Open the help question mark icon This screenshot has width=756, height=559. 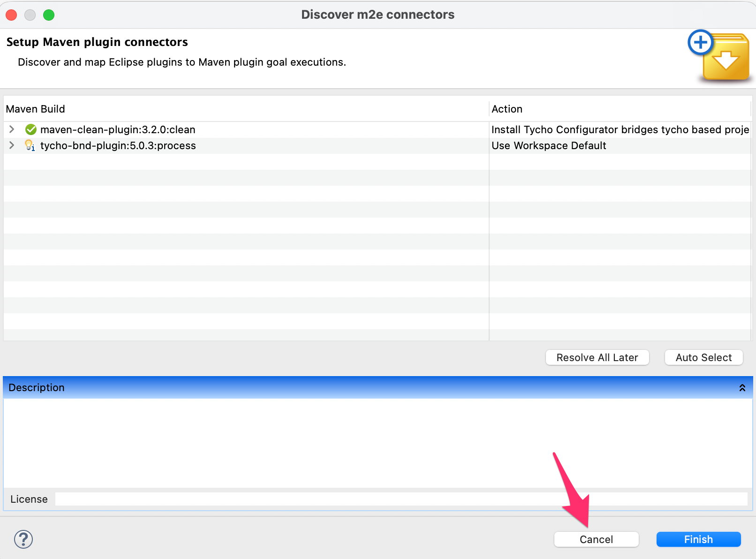(x=23, y=539)
